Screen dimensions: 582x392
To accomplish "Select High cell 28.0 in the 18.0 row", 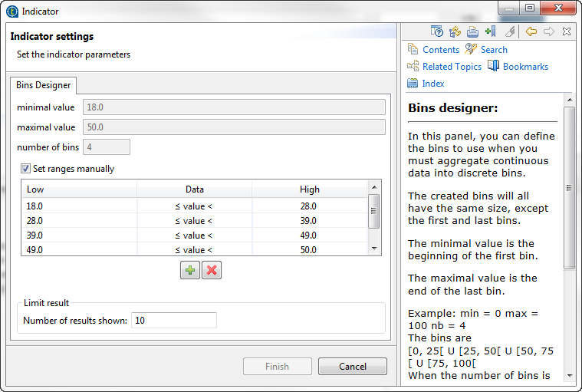I will [308, 206].
